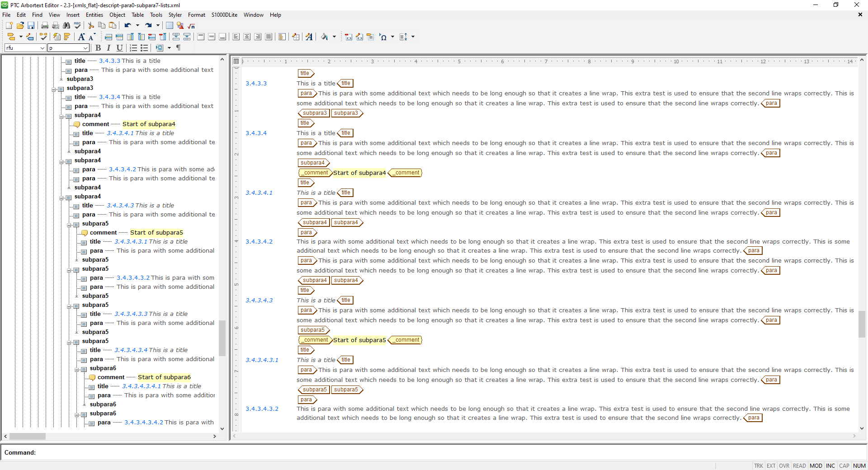Save the document using the Save icon
The image size is (868, 470).
tap(31, 25)
